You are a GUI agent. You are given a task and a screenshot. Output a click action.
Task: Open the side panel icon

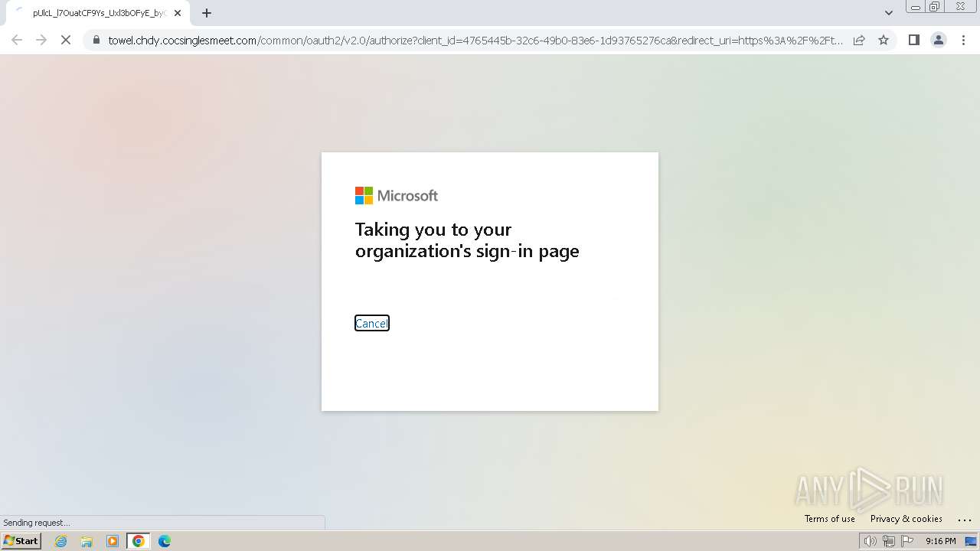pos(913,40)
